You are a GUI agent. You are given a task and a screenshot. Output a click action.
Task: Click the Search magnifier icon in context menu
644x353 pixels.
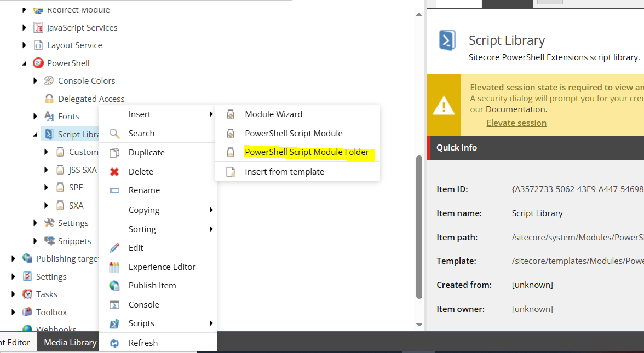point(114,134)
